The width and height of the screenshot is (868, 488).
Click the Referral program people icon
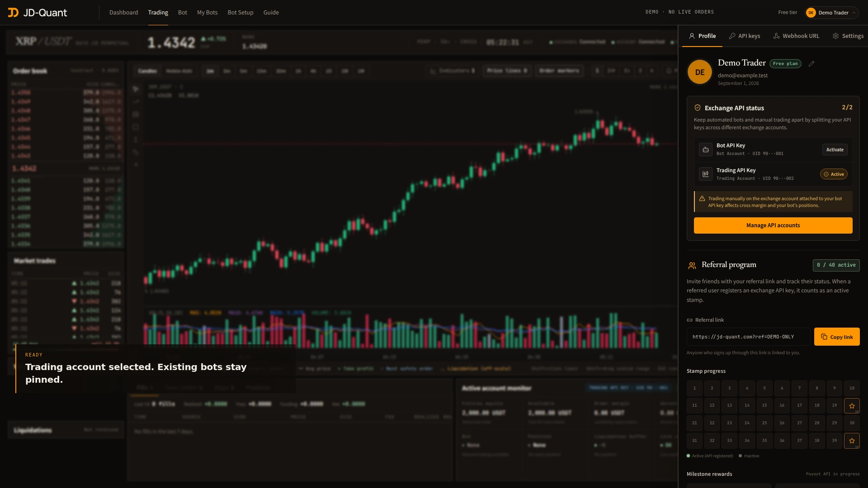(x=692, y=266)
